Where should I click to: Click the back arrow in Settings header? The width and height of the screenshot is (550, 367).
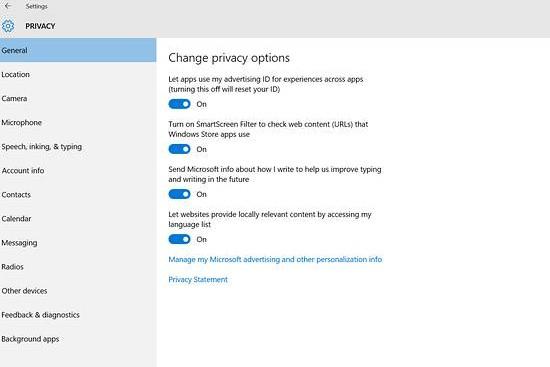(x=8, y=6)
